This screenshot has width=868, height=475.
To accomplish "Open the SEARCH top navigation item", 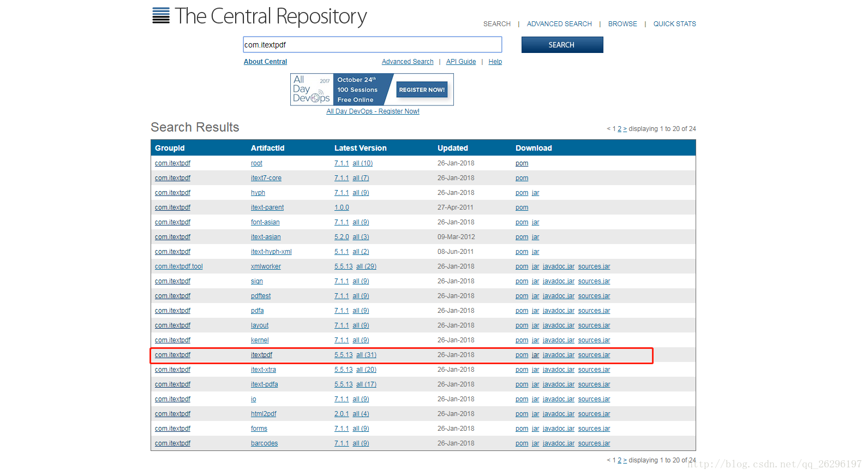I will (497, 24).
